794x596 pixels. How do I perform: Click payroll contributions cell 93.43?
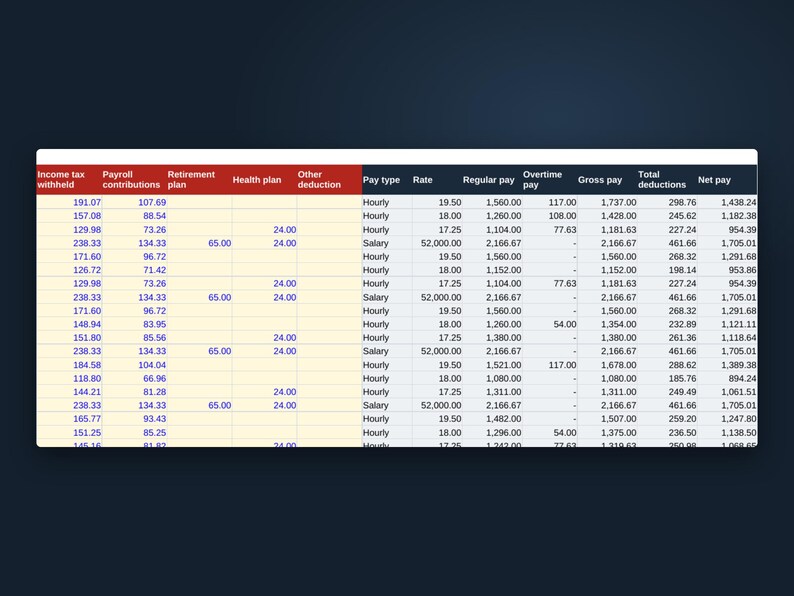click(x=134, y=419)
